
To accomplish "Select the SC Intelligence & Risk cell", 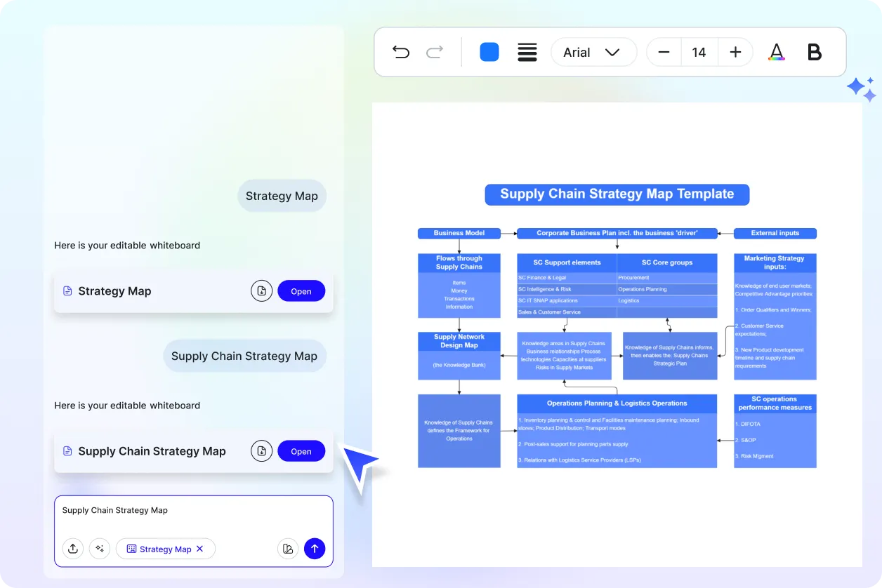I will [567, 289].
